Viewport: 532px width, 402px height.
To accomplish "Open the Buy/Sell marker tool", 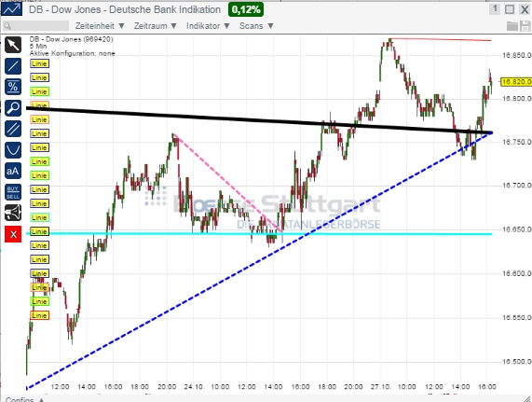I will click(13, 192).
